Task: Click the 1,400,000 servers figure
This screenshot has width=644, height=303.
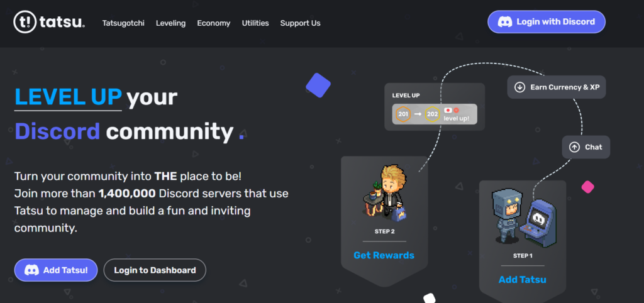Action: (127, 194)
